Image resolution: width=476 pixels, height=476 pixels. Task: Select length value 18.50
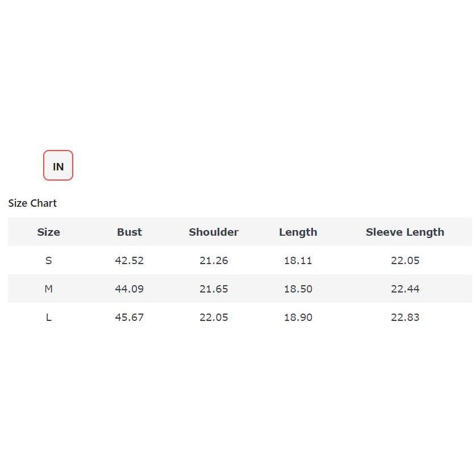coord(298,289)
